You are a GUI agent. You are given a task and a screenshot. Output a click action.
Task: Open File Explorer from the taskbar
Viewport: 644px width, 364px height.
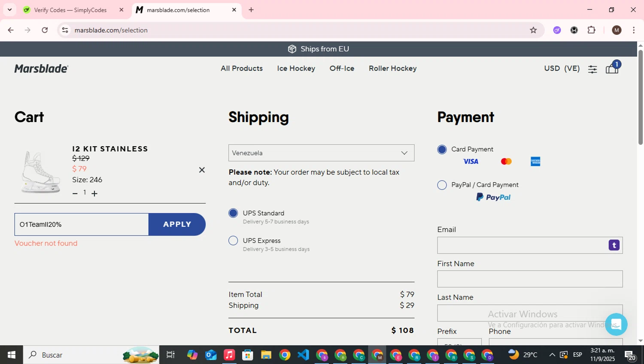[x=266, y=355]
